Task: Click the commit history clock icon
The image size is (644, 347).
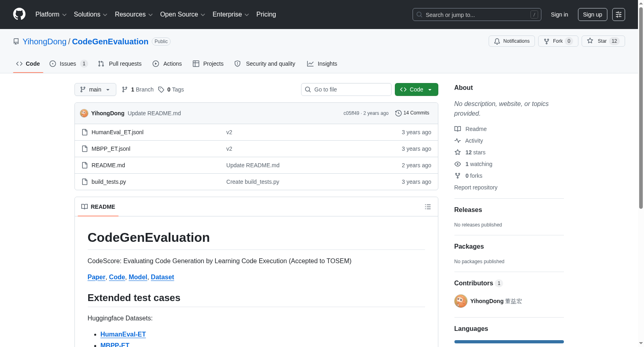Action: (398, 113)
